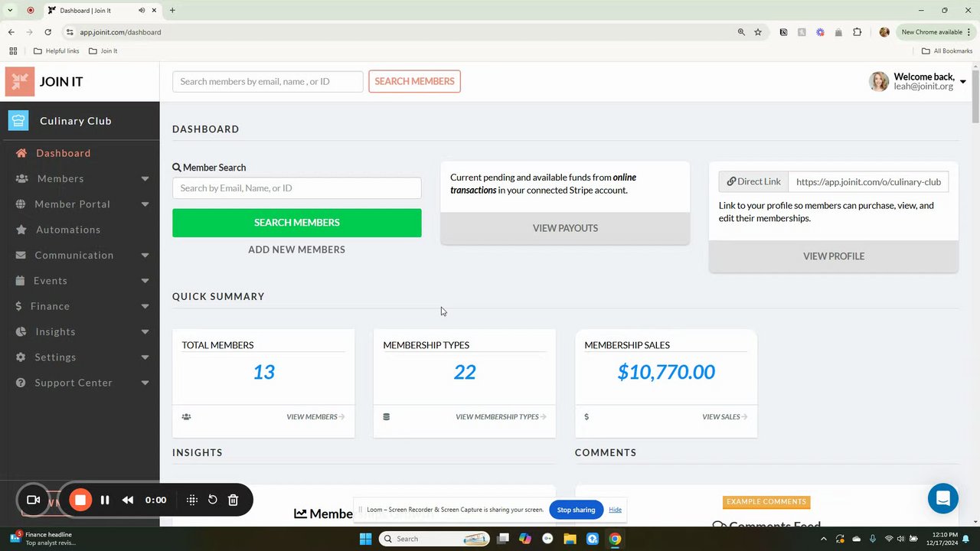Expand the Members sidebar menu
Screen dimensions: 980x551
point(145,179)
